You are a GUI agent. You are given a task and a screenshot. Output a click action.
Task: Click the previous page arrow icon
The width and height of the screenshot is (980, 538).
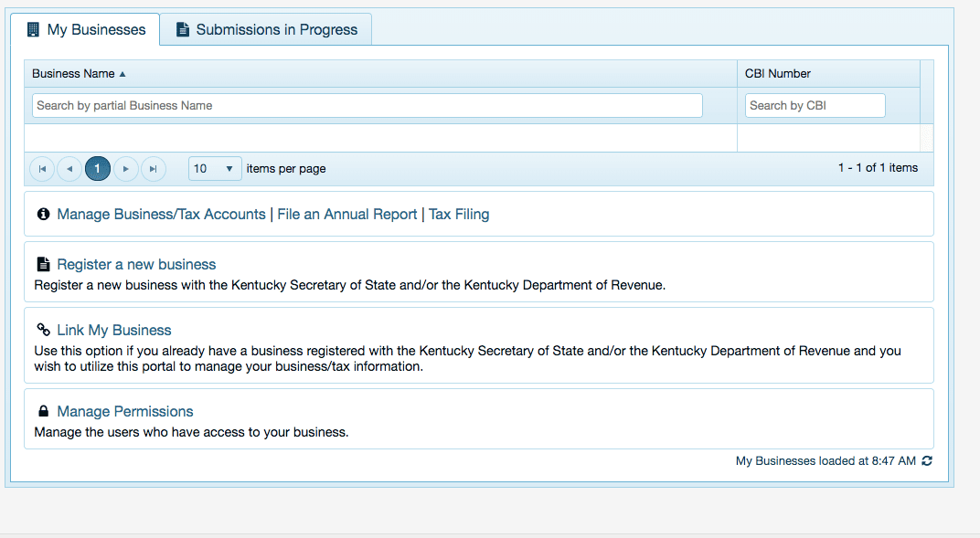coord(69,168)
